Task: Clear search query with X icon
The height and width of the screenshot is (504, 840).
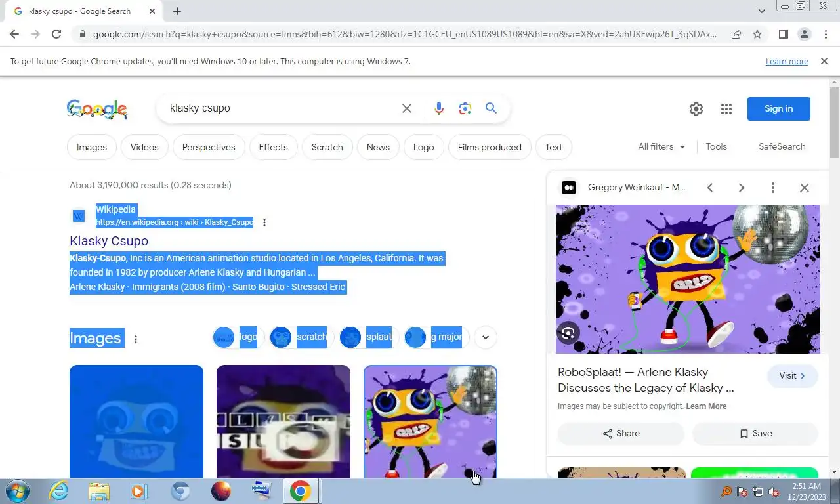Action: click(x=407, y=108)
